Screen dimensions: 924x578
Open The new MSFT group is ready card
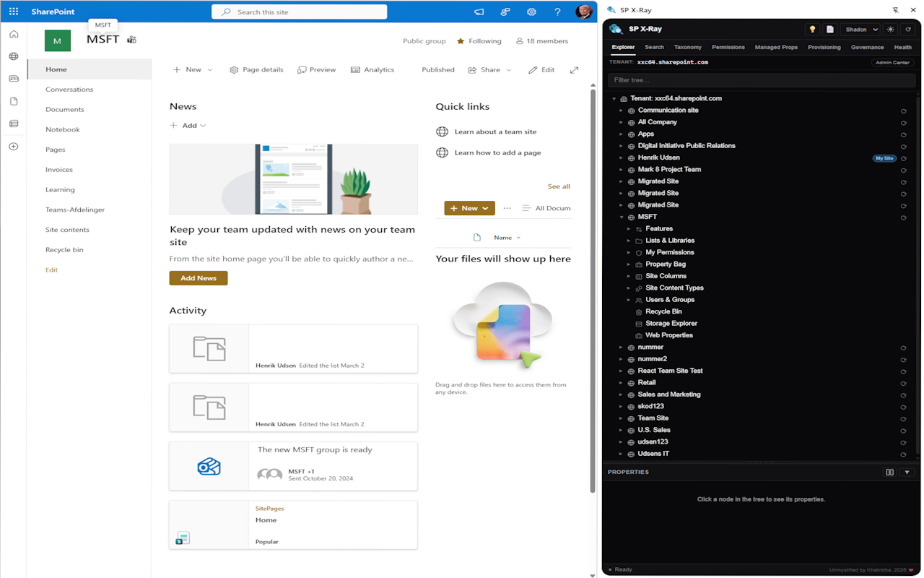(293, 466)
